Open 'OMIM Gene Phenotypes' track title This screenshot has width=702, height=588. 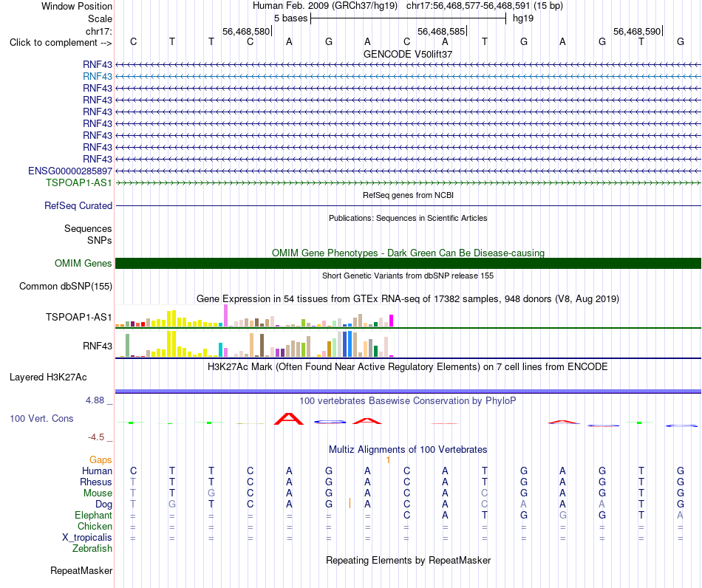tap(408, 253)
